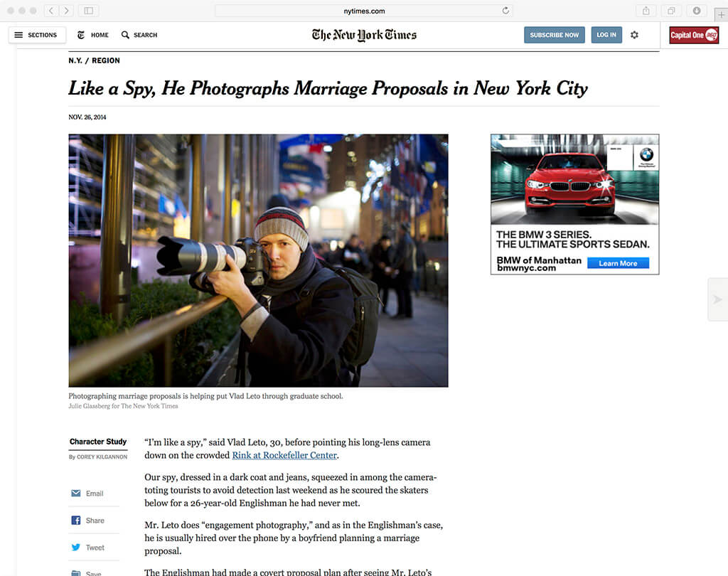728x576 pixels.
Task: Email this article
Action: point(87,494)
